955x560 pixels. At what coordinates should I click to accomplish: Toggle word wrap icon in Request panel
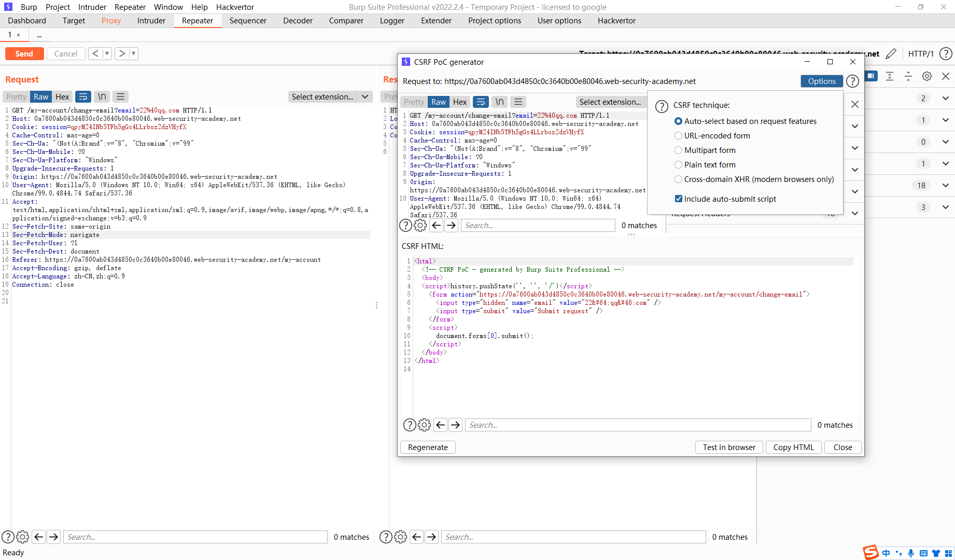[x=83, y=96]
